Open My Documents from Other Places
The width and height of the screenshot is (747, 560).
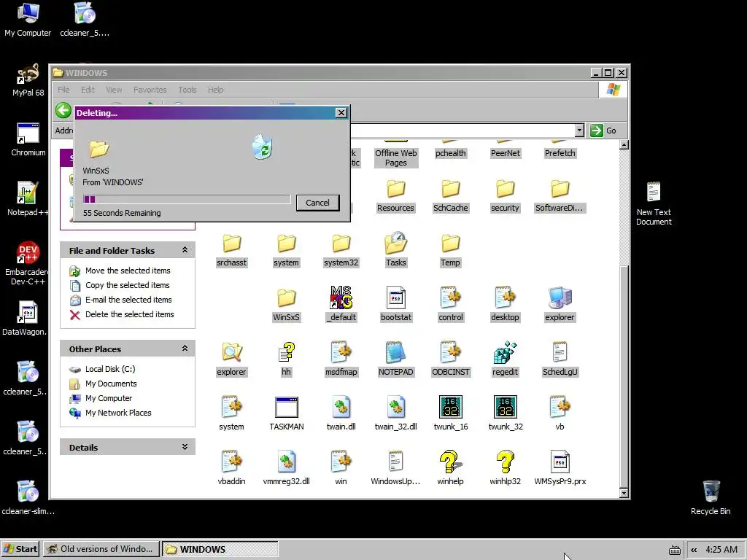111,384
